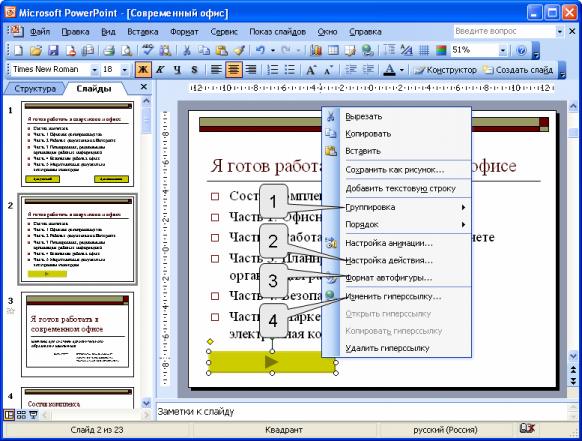This screenshot has height=441, width=582.
Task: Open Microsoft PowerPoint Help question icon
Action: 521,50
